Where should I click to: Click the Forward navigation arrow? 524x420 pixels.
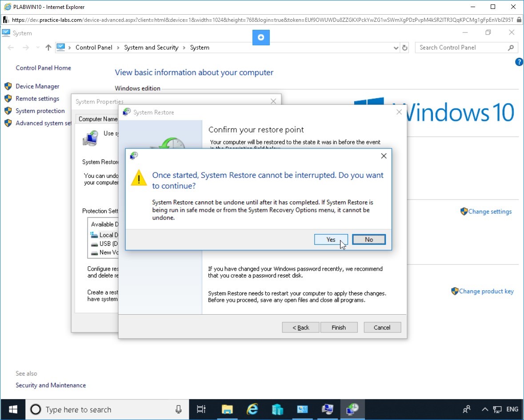point(26,48)
